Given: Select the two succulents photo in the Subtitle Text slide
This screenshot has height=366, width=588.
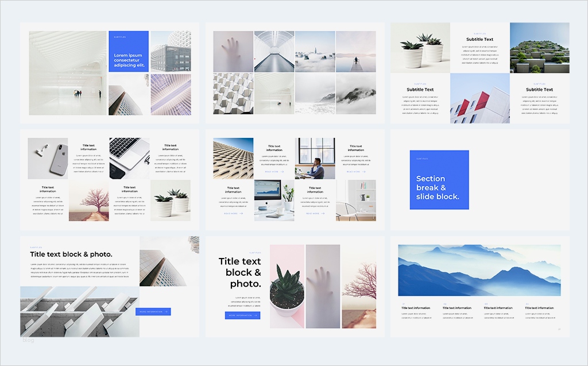Looking at the screenshot, I should pyautogui.click(x=420, y=48).
